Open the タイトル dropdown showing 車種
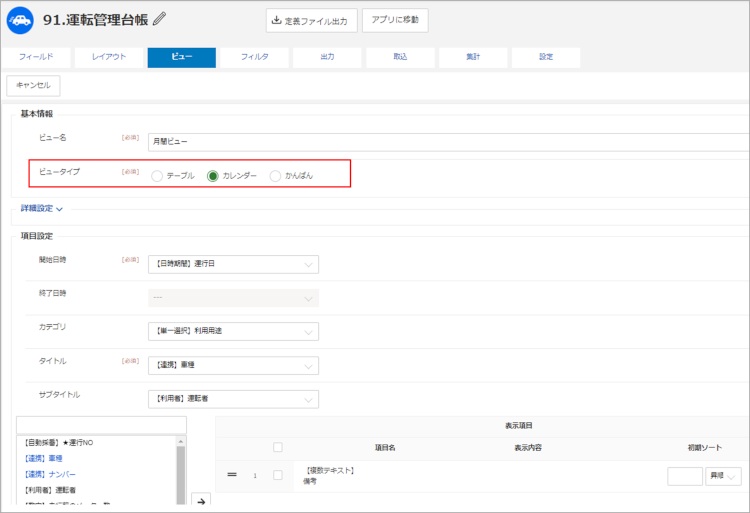Image resolution: width=750 pixels, height=513 pixels. click(233, 366)
